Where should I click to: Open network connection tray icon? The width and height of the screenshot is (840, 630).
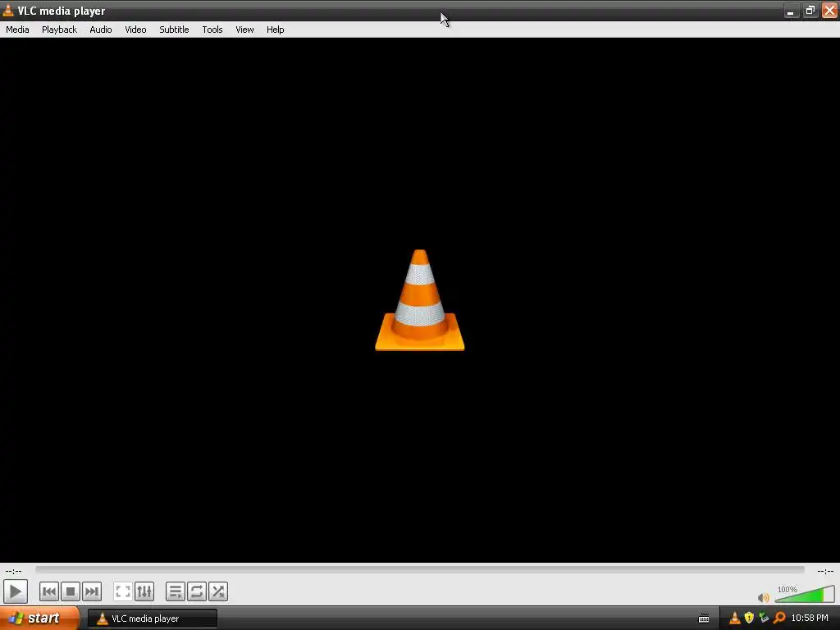click(x=764, y=619)
